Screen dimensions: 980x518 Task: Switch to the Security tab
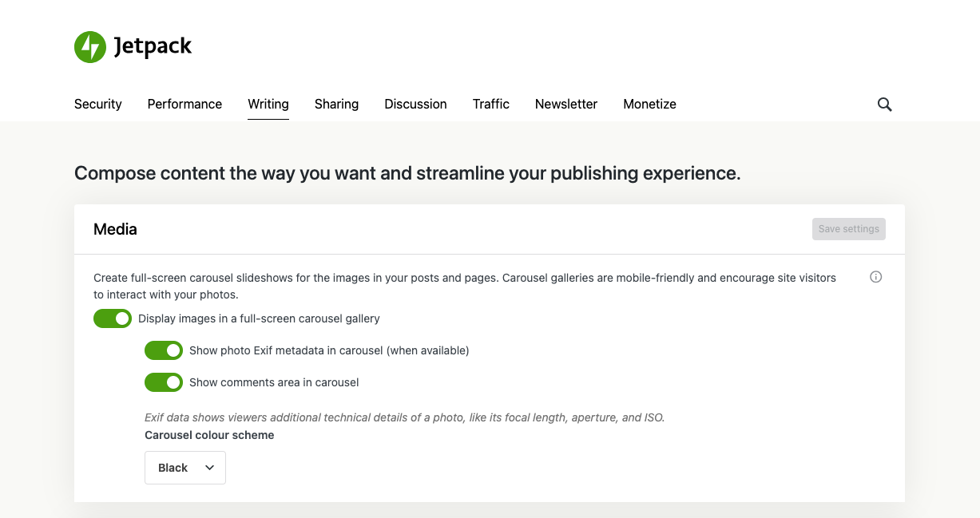98,104
